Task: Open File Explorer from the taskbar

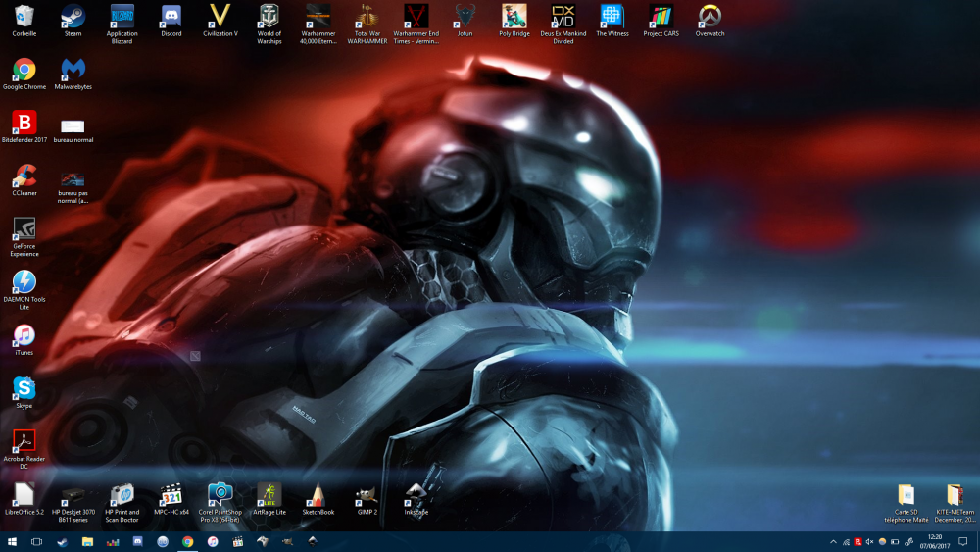Action: coord(87,541)
